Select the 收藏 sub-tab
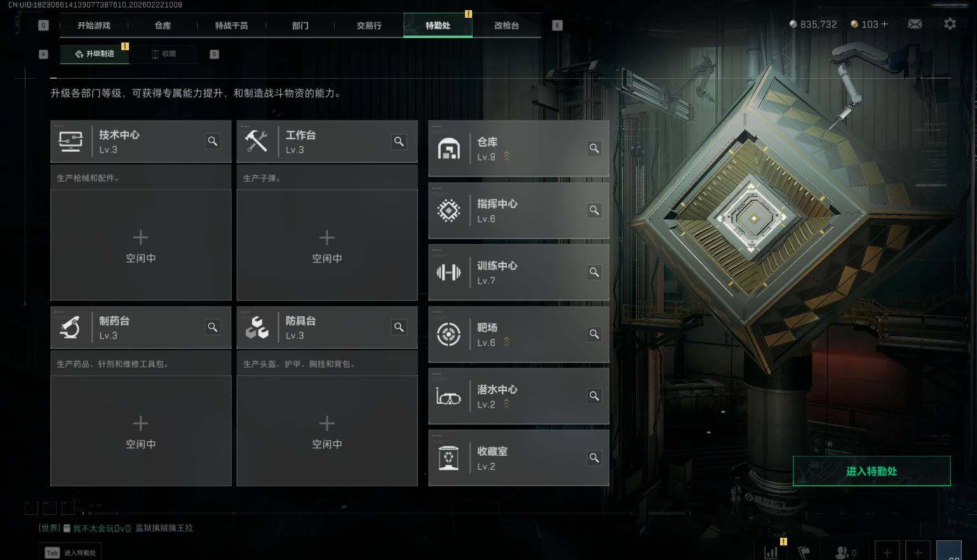977x560 pixels. point(164,54)
